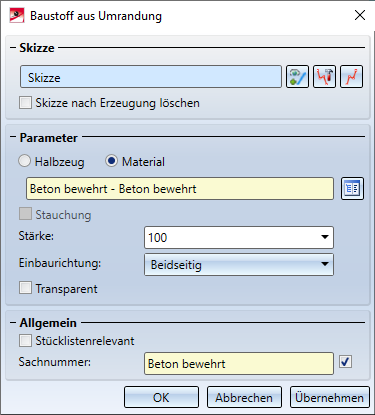Collapse the Allgemein section
Screen dimensions: 375x415
click(x=13, y=323)
